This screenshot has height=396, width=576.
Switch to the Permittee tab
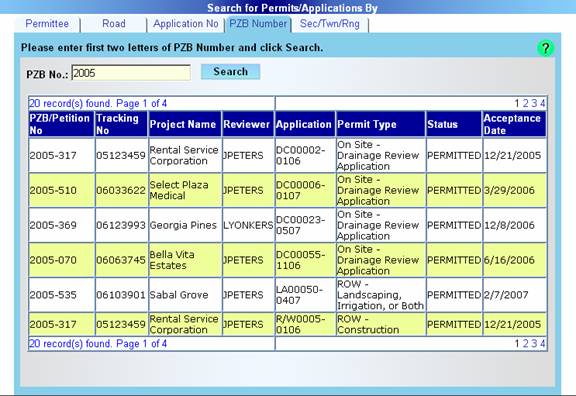click(47, 24)
